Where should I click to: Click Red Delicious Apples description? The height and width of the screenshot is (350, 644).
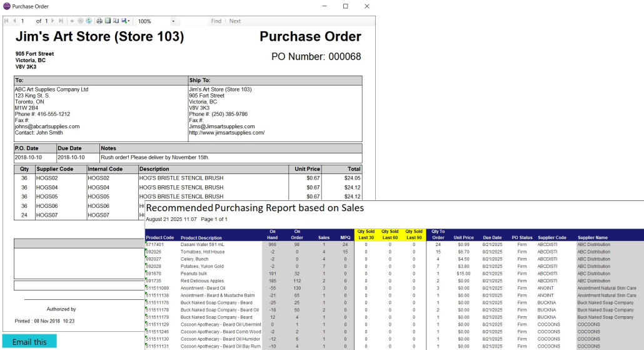pos(202,281)
